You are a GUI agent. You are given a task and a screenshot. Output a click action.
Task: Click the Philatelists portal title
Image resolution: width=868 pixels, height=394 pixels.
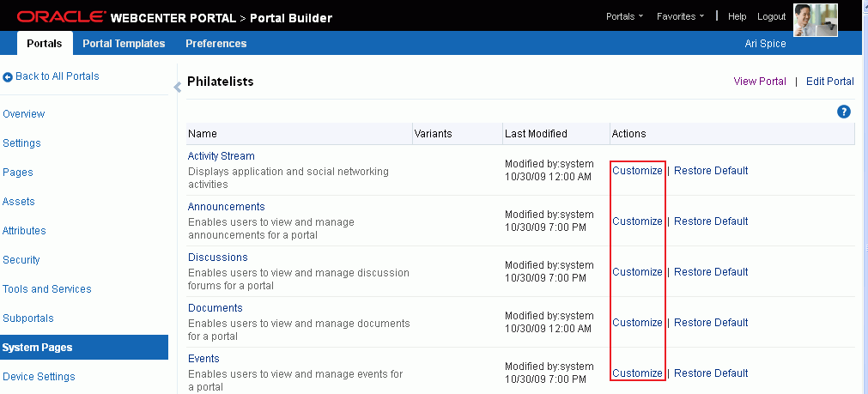coord(221,82)
